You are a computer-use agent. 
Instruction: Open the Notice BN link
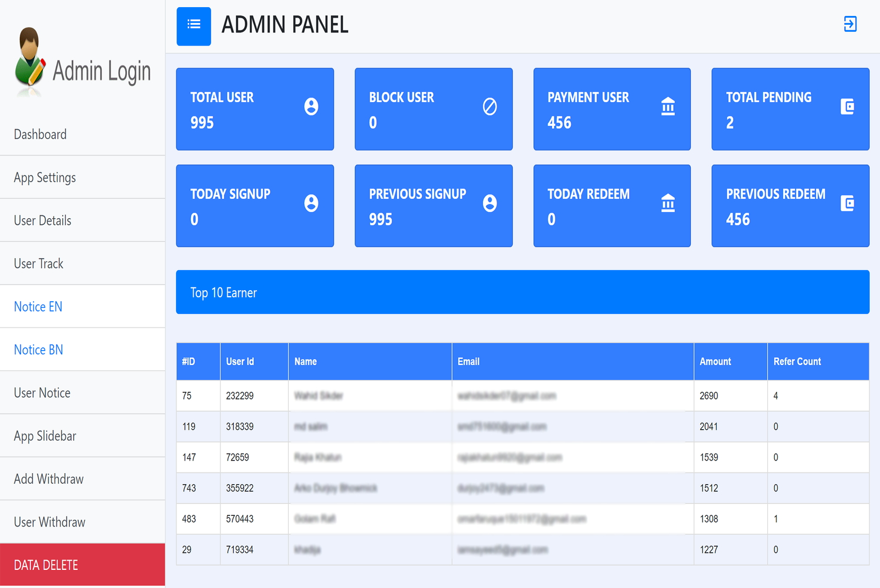pos(38,350)
